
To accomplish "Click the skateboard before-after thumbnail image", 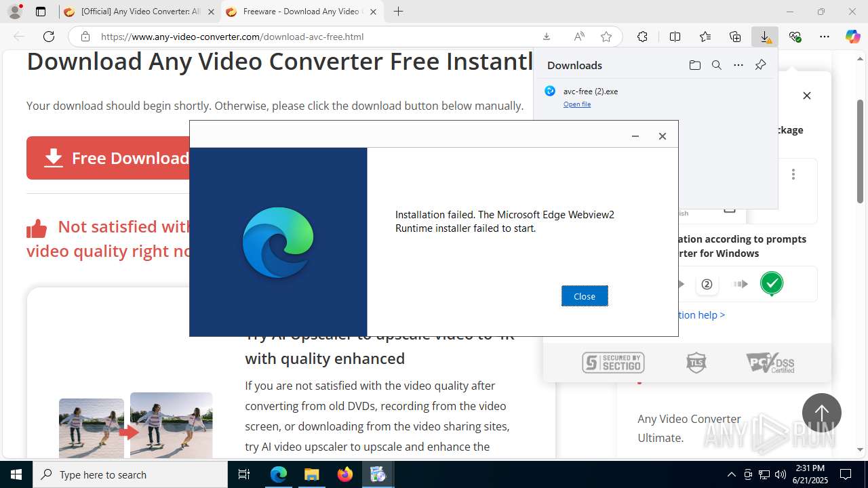I will click(x=136, y=425).
